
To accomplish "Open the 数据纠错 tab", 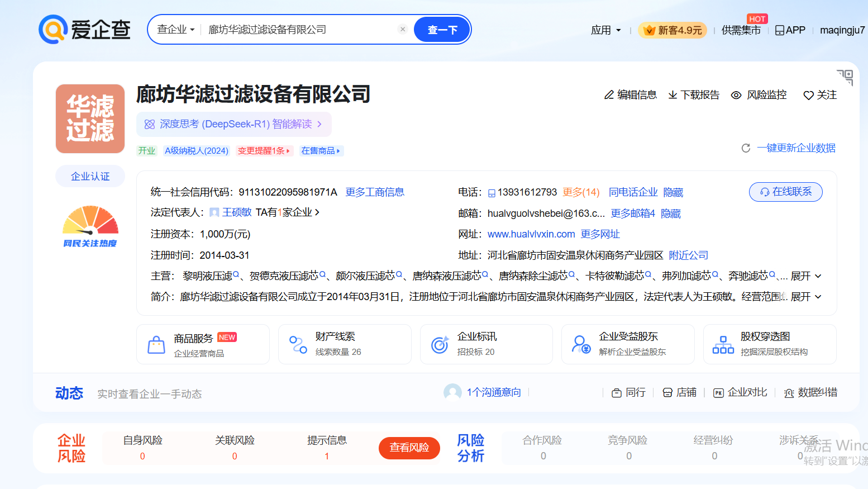I will (810, 392).
